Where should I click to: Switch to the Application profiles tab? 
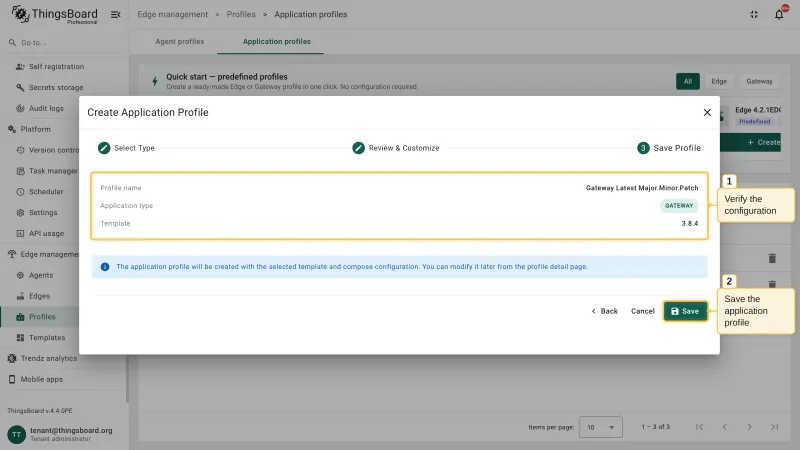[277, 42]
